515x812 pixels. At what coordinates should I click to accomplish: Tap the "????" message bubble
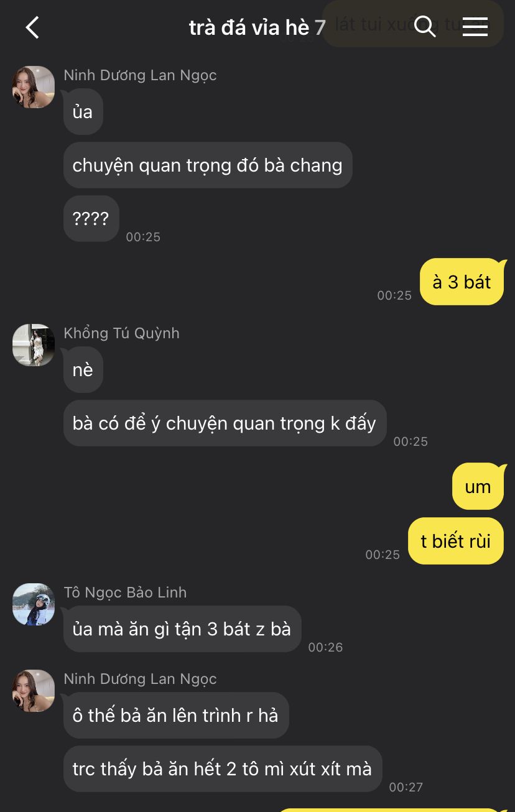coord(91,219)
